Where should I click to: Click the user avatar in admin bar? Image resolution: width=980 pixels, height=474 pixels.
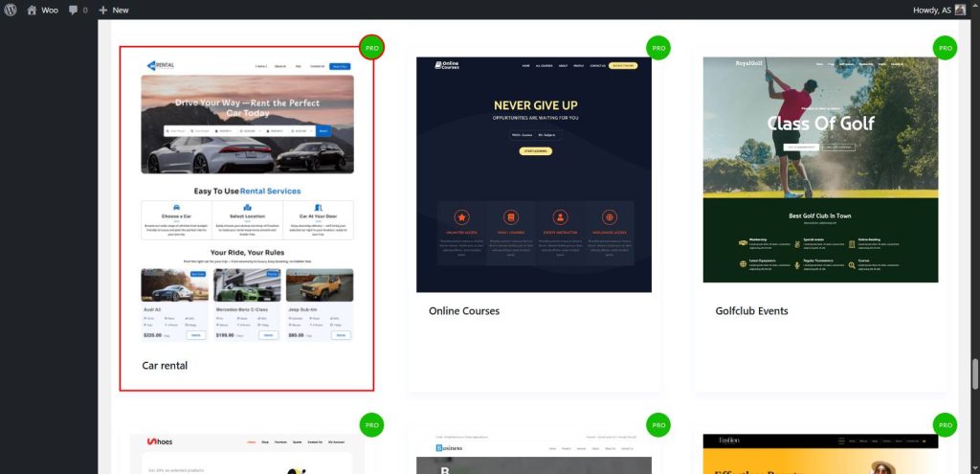[960, 10]
